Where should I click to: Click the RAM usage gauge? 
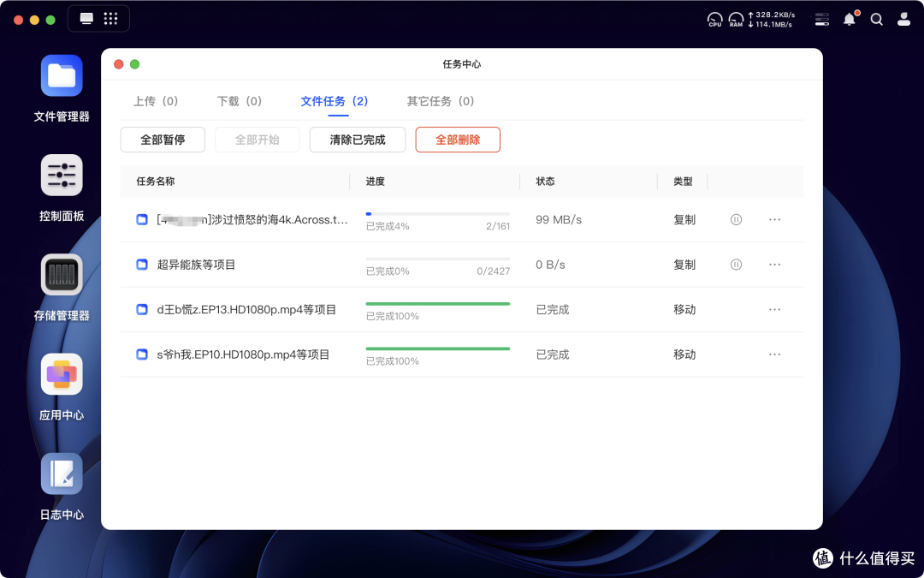736,20
